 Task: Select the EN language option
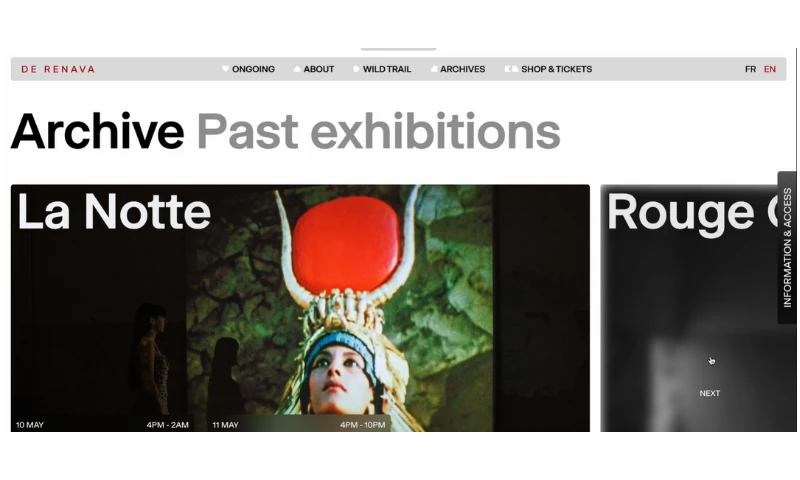(769, 69)
